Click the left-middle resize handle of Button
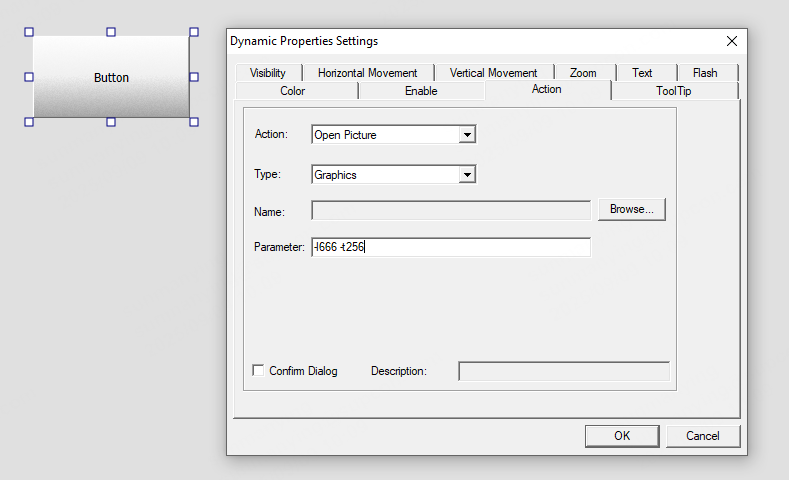This screenshot has height=480, width=789. click(29, 77)
